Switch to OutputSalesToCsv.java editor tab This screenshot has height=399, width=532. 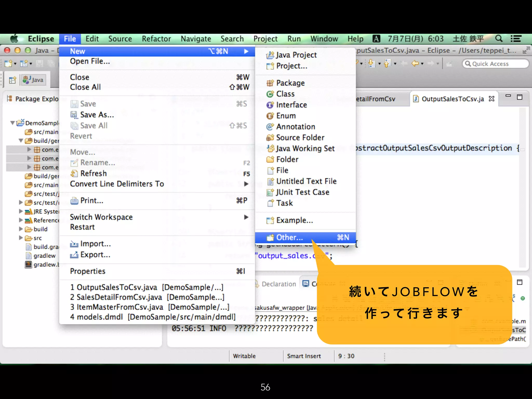452,99
